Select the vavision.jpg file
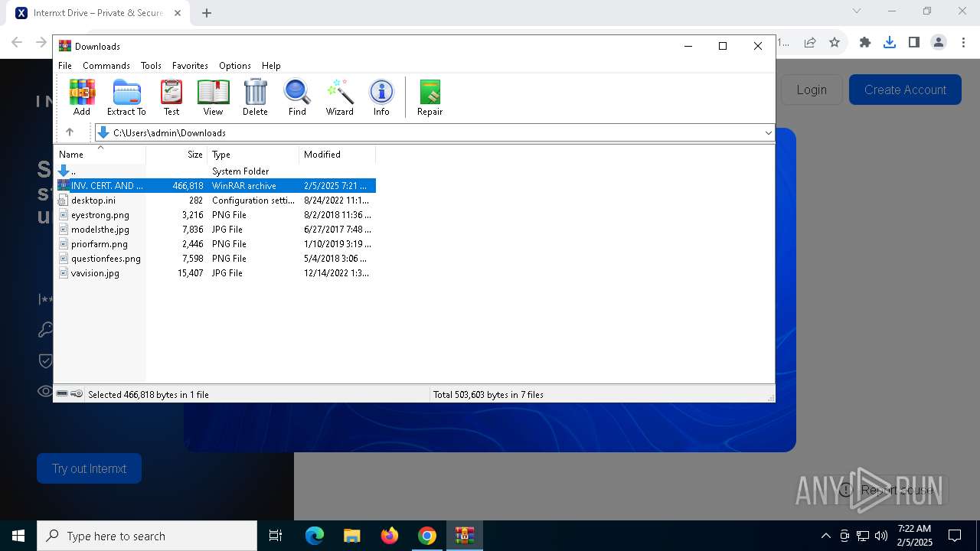This screenshot has width=980, height=551. (x=214, y=273)
